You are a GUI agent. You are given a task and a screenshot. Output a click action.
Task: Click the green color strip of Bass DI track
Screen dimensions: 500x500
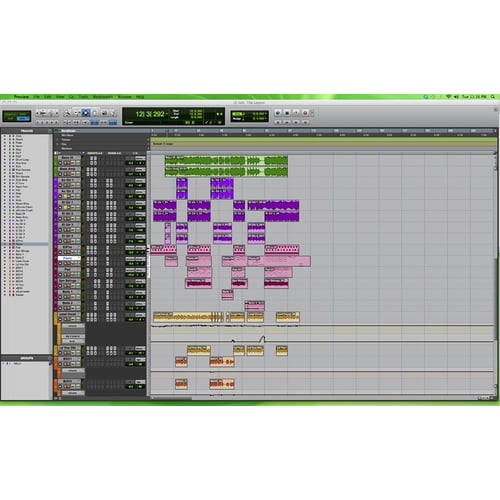coord(56,160)
